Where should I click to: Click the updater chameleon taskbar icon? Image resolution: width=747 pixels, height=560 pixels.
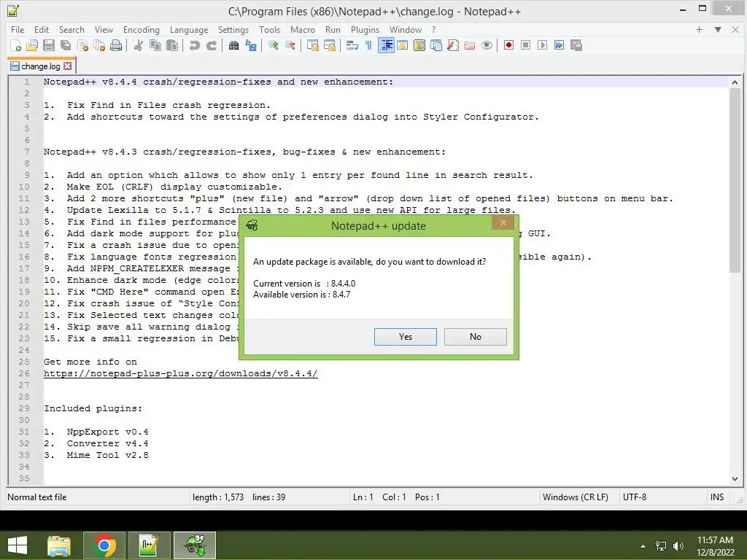[x=195, y=545]
